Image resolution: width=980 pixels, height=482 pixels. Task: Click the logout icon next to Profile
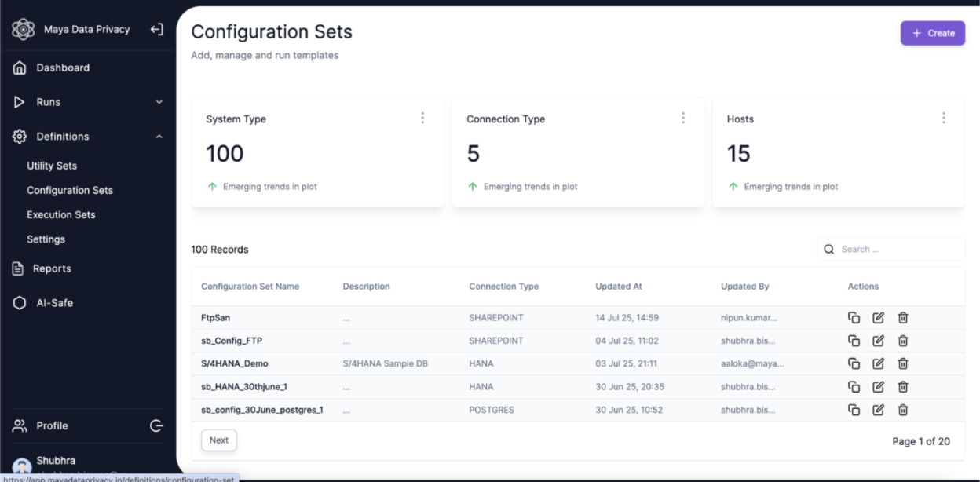(157, 425)
